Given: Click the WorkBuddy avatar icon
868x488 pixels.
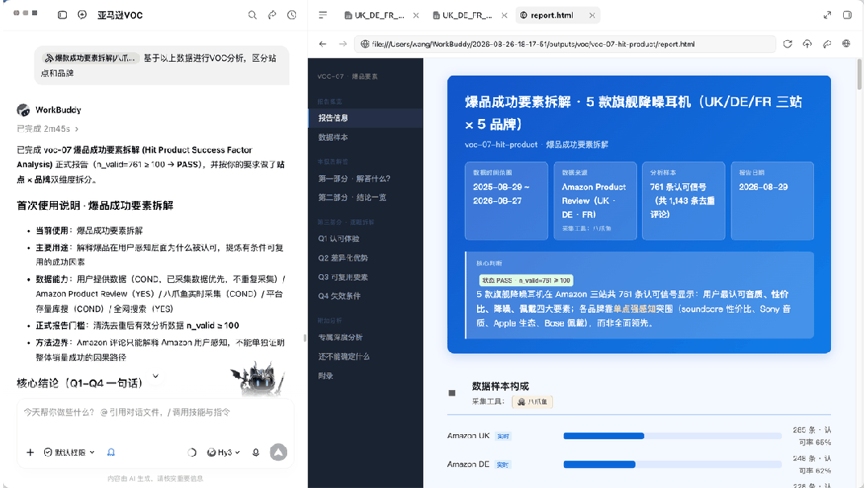Looking at the screenshot, I should pos(23,109).
